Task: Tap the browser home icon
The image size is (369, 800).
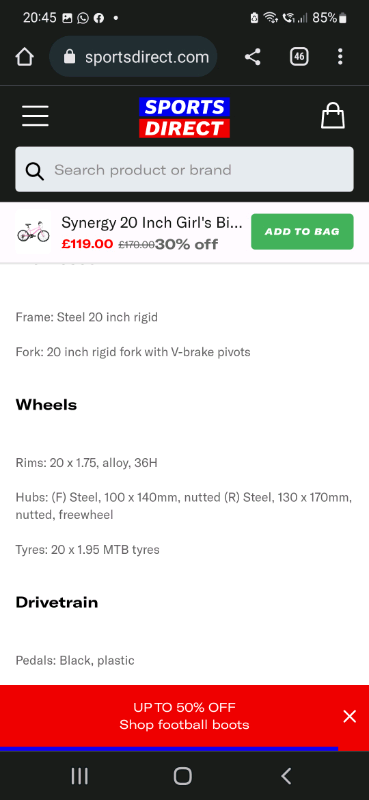Action: pos(24,57)
